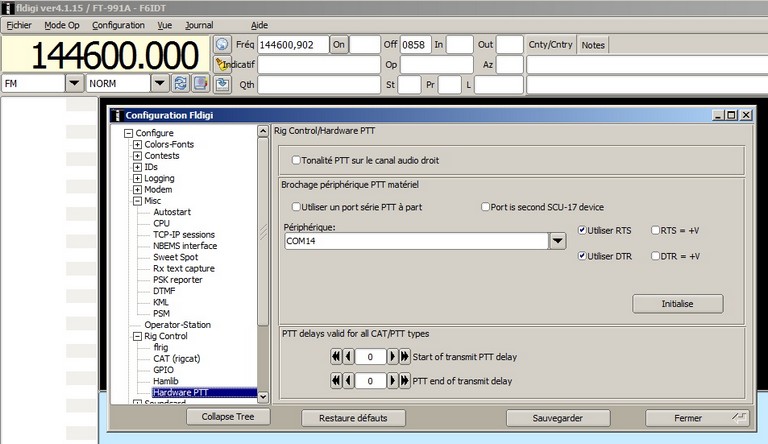Select NBEMS interface in the tree
The width and height of the screenshot is (768, 444).
185,246
